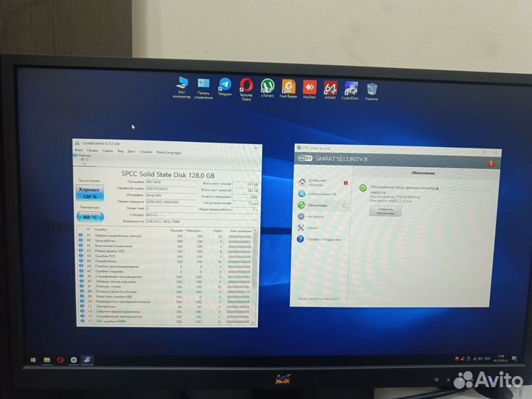Click the 40 °C temperature button
532x399 pixels.
coord(90,217)
